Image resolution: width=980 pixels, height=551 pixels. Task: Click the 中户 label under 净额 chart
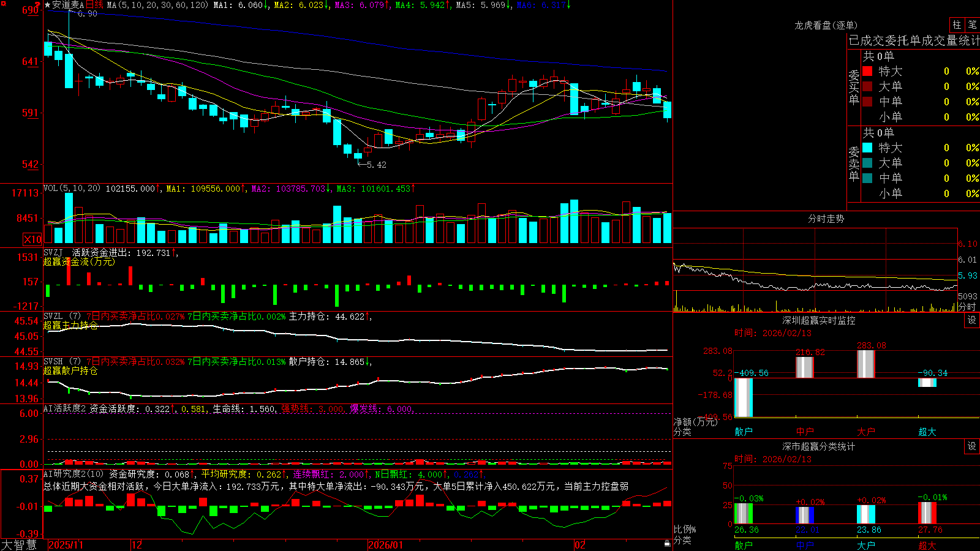coord(805,432)
